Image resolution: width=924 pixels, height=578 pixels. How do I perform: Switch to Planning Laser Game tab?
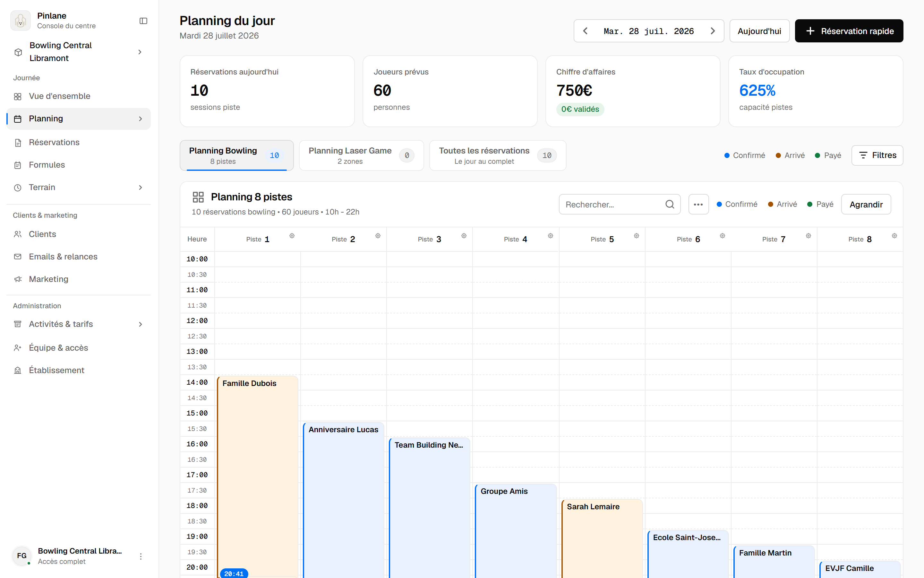361,155
